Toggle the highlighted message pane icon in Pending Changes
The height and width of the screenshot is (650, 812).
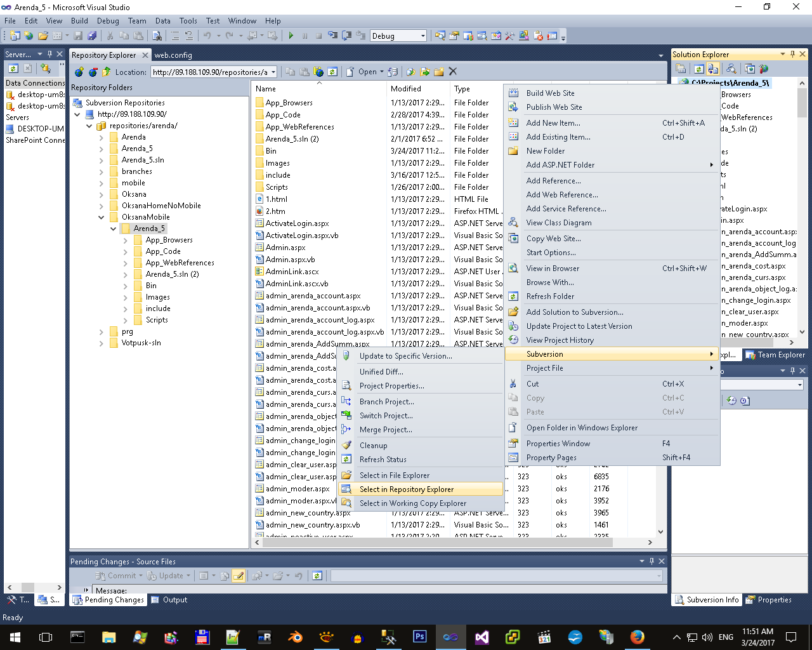pos(239,576)
